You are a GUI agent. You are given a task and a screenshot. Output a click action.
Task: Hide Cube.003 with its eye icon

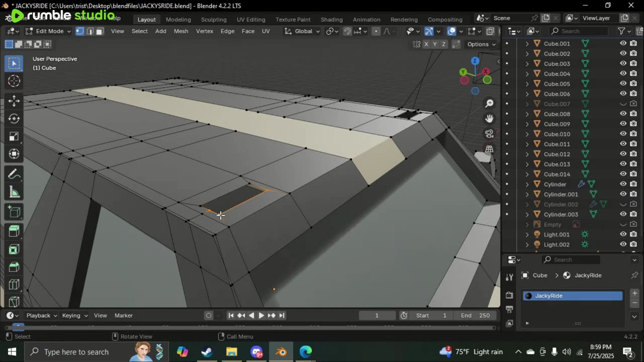pyautogui.click(x=623, y=63)
